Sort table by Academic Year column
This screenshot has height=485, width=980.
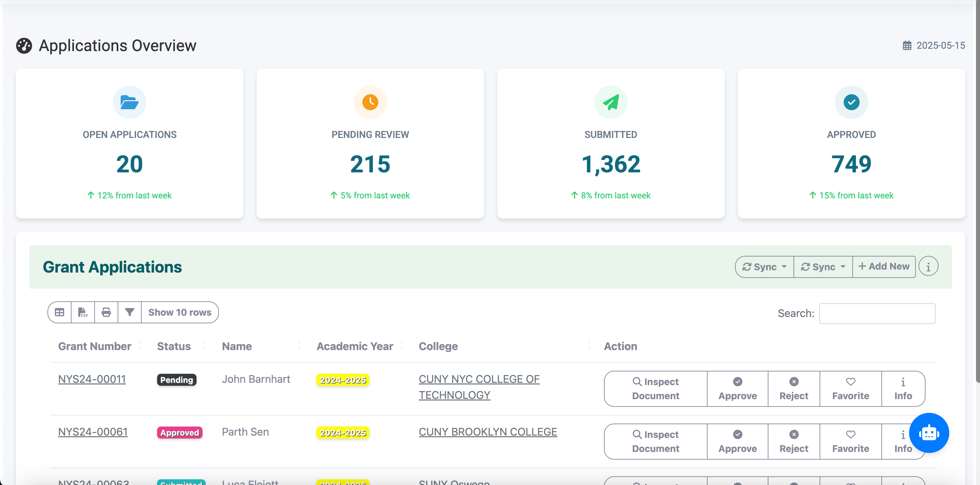tap(355, 346)
